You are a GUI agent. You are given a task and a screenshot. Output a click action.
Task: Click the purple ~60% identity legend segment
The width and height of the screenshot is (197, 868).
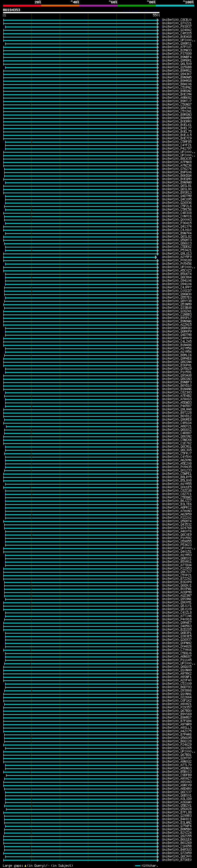99,6
